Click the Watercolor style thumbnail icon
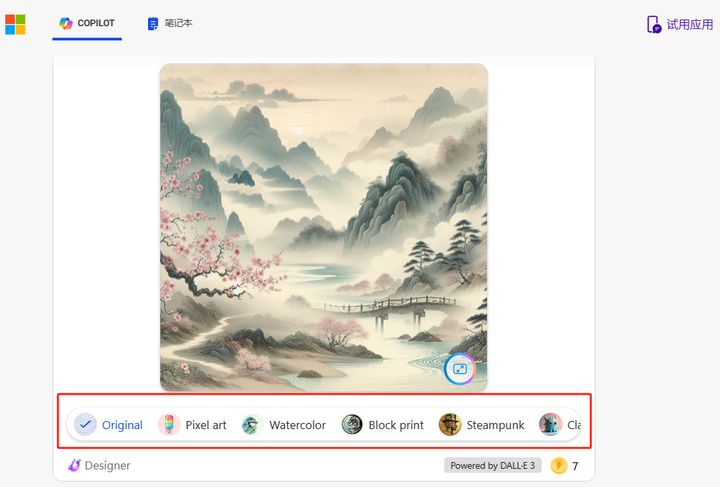 [252, 425]
